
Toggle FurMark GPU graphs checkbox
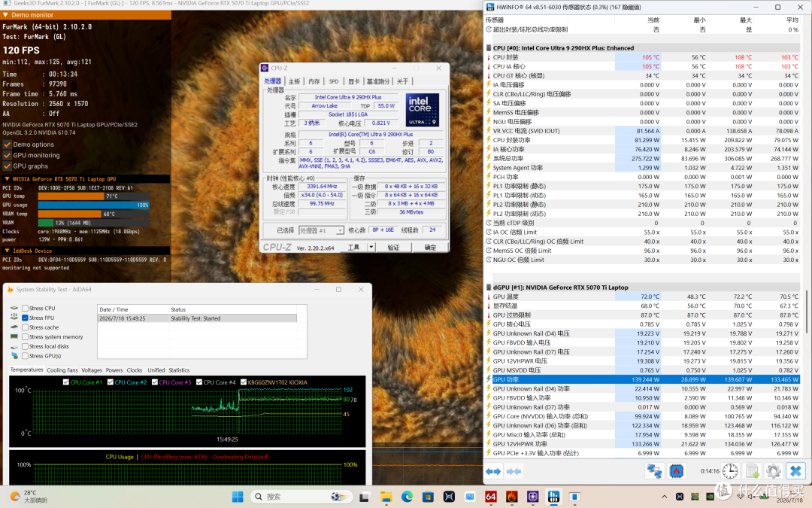8,166
